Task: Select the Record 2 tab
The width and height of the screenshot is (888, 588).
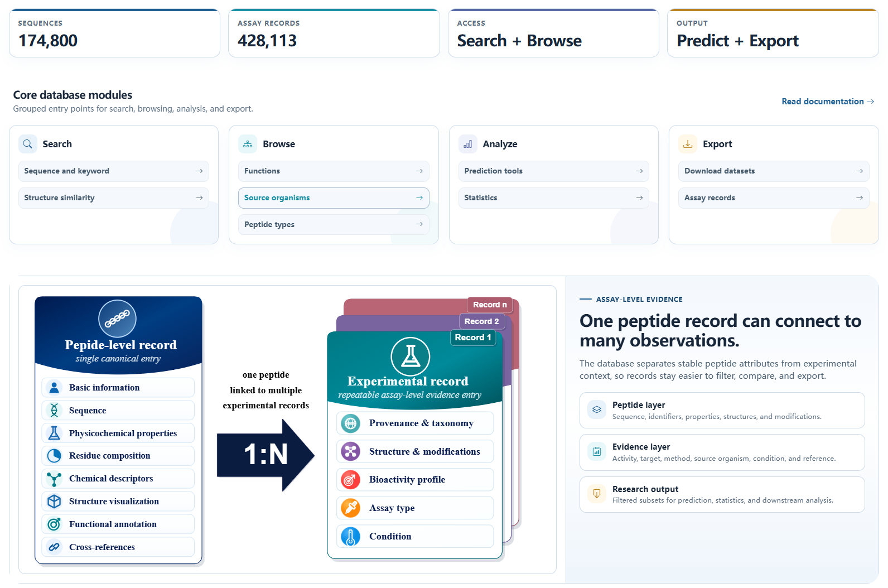Action: 482,321
